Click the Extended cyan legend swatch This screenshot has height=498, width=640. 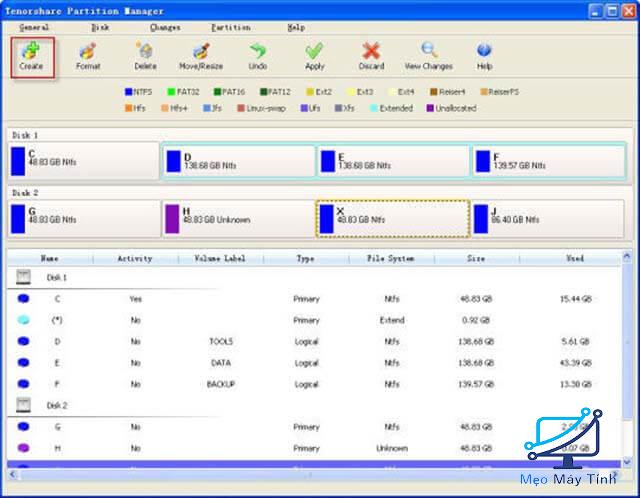point(373,108)
